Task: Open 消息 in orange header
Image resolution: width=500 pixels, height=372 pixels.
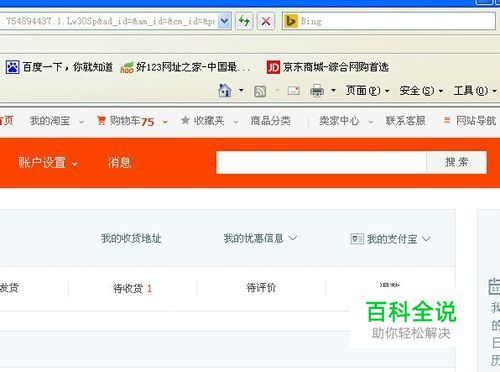Action: tap(119, 163)
